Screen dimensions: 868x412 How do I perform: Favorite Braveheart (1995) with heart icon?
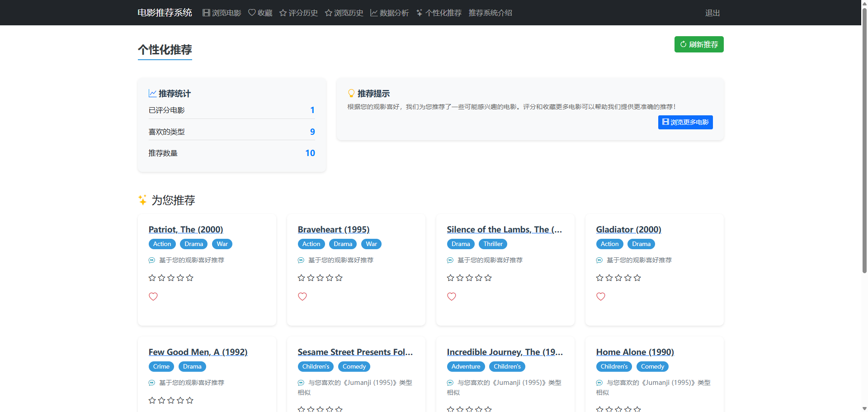click(x=302, y=297)
